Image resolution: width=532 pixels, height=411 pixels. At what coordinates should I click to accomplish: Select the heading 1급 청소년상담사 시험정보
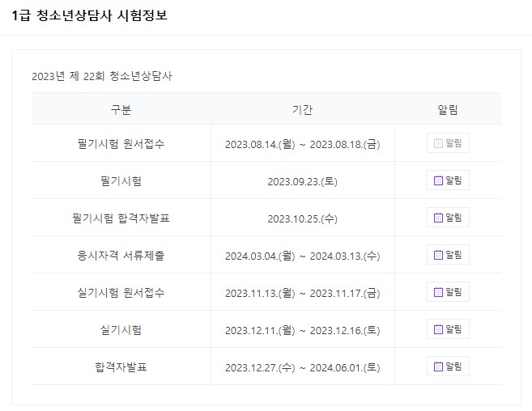coord(90,15)
